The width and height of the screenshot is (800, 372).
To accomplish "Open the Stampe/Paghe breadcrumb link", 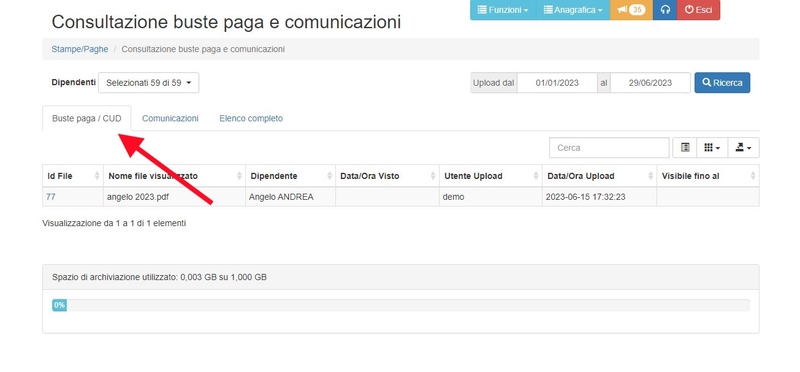I will point(80,49).
